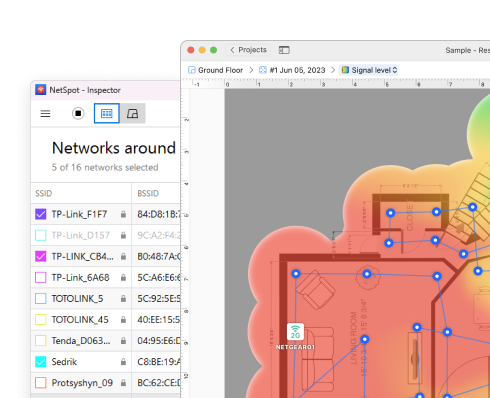This screenshot has width=490, height=398.
Task: Select #1 Jun 05, 2023 snapshot breadcrumb
Action: click(297, 70)
